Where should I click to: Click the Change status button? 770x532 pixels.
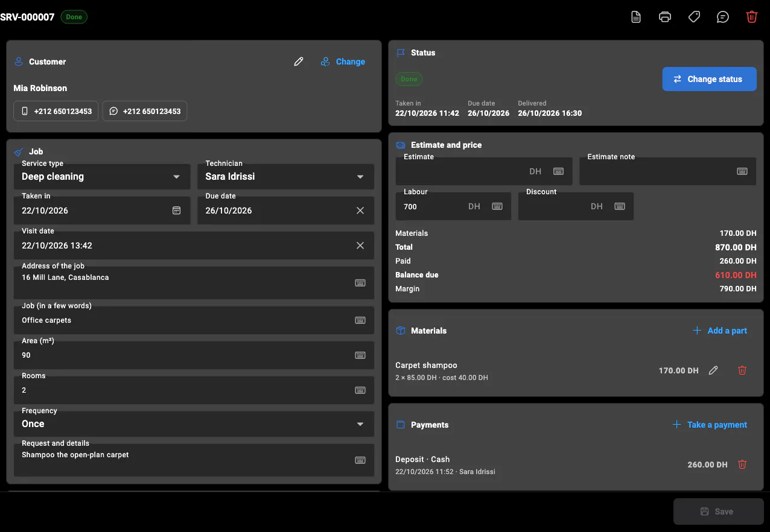tap(709, 79)
